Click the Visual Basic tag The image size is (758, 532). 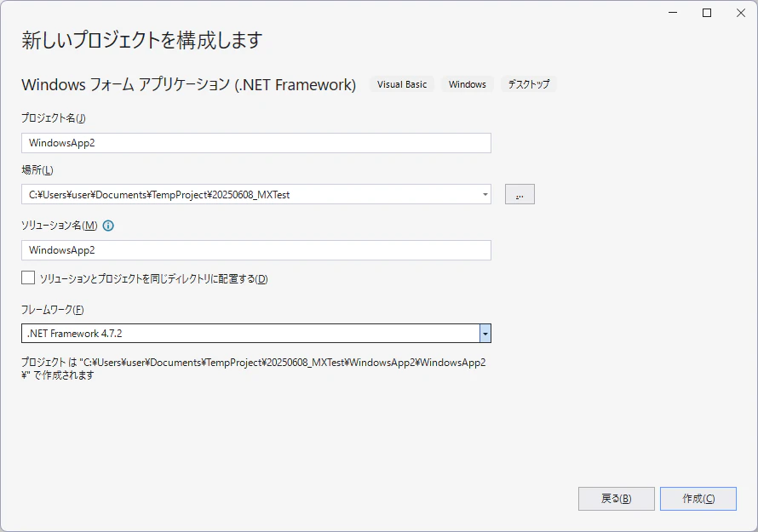(x=402, y=84)
